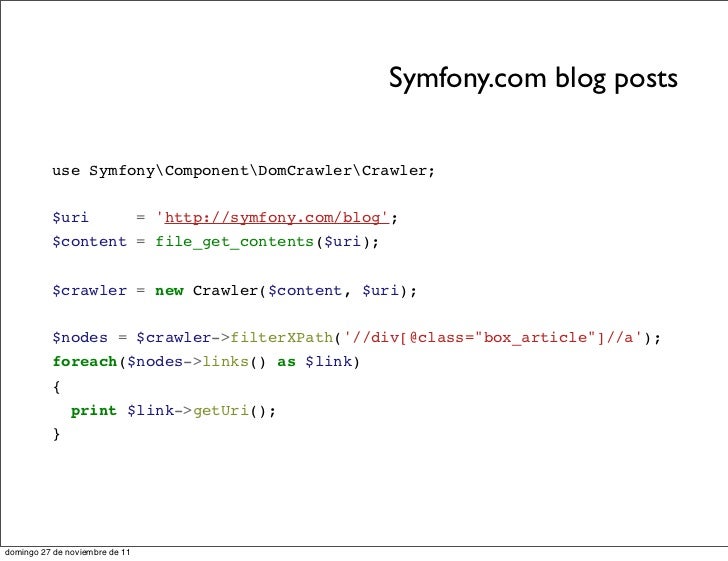Click the closing curly brace
Screen dimensions: 728x561
tap(57, 434)
